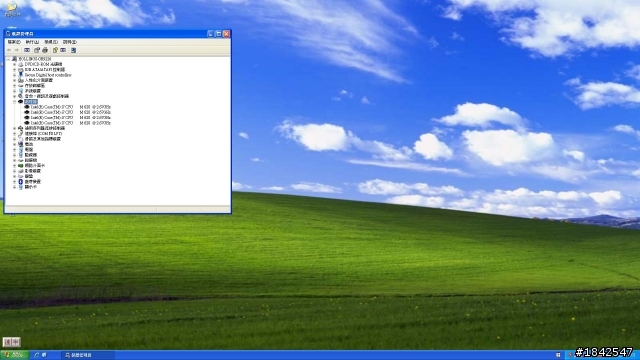Click the Computer (電腦) category icon
The image size is (640, 360).
(x=20, y=149)
